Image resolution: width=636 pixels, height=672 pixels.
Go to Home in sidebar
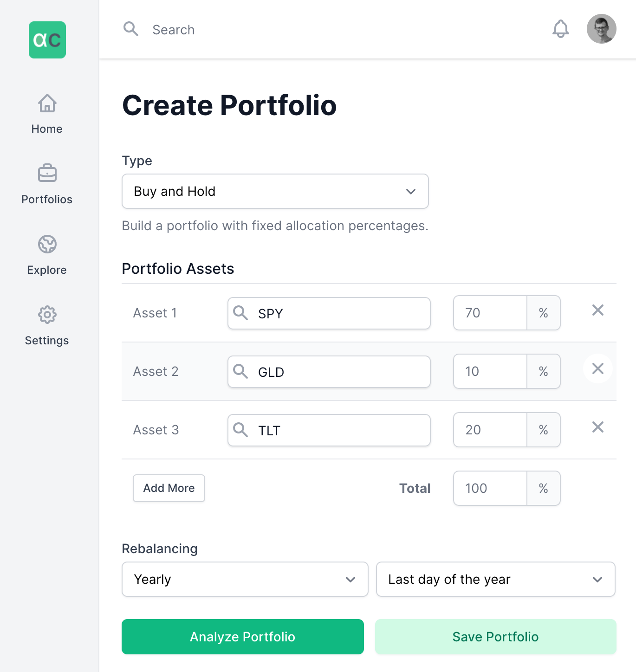[47, 114]
